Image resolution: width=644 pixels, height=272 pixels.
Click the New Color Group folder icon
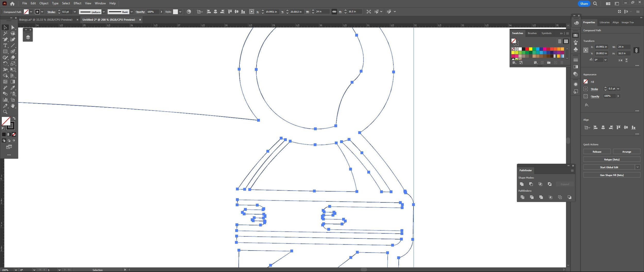(x=549, y=63)
